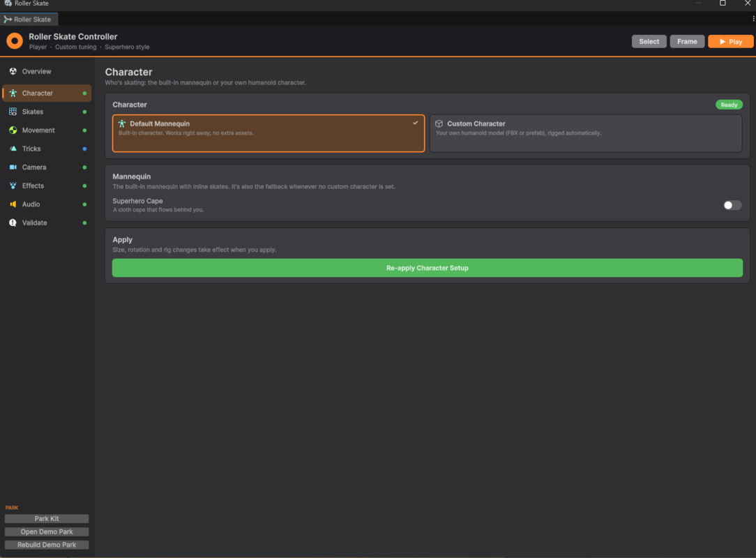Click the cube icon on Custom Character card
The image size is (756, 558).
439,124
